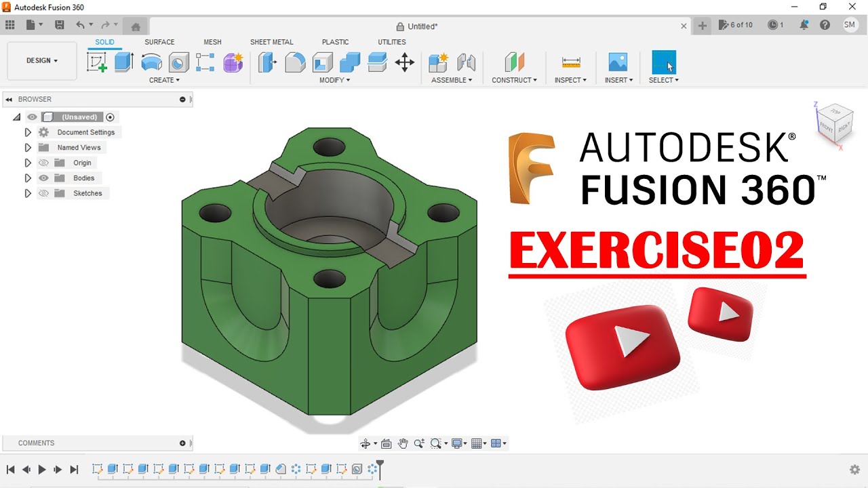Save the document with Save icon
Image resolution: width=868 pixels, height=488 pixels.
tap(60, 25)
